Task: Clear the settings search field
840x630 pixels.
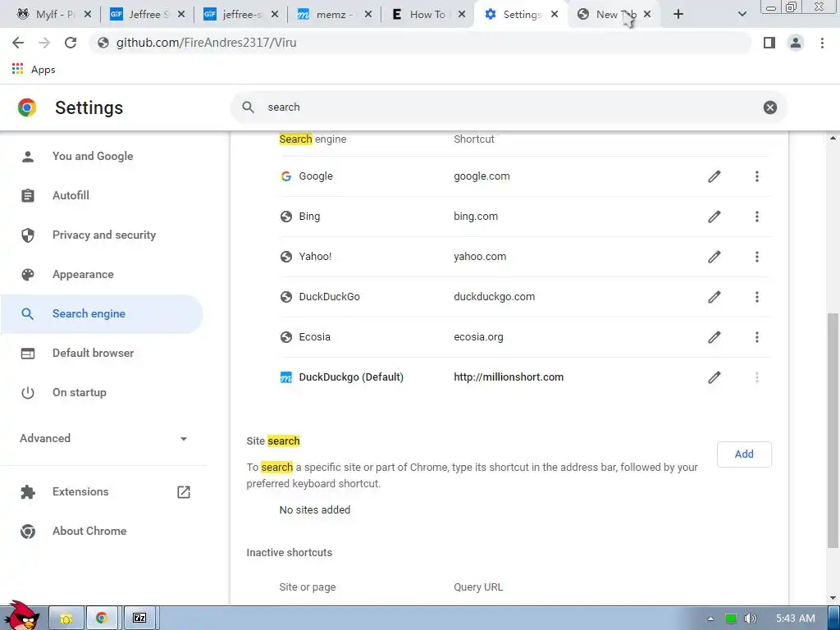Action: [x=769, y=107]
